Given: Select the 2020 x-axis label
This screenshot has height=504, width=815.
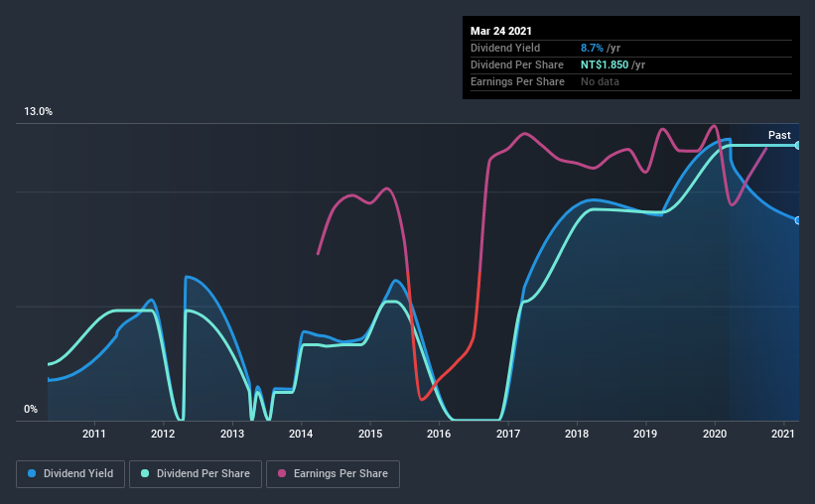Looking at the screenshot, I should point(715,434).
